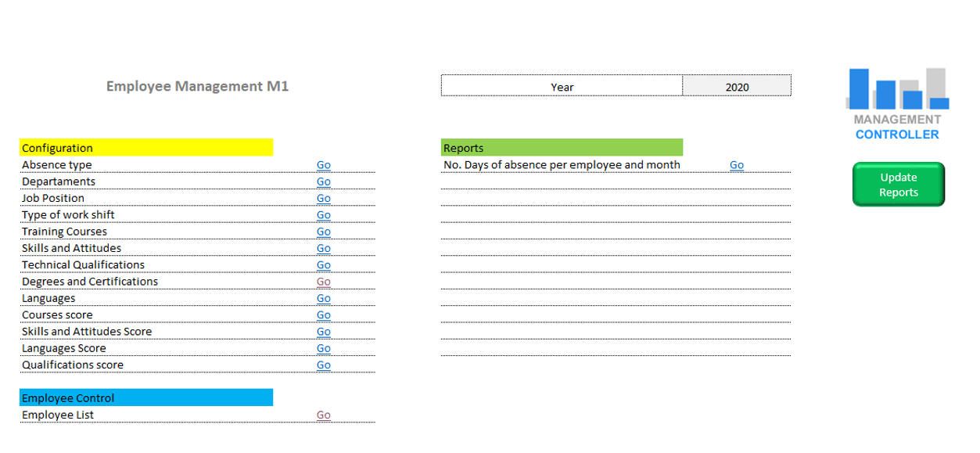Select the yellow Configuration header cell
Image resolution: width=980 pixels, height=453 pixels.
(x=146, y=148)
